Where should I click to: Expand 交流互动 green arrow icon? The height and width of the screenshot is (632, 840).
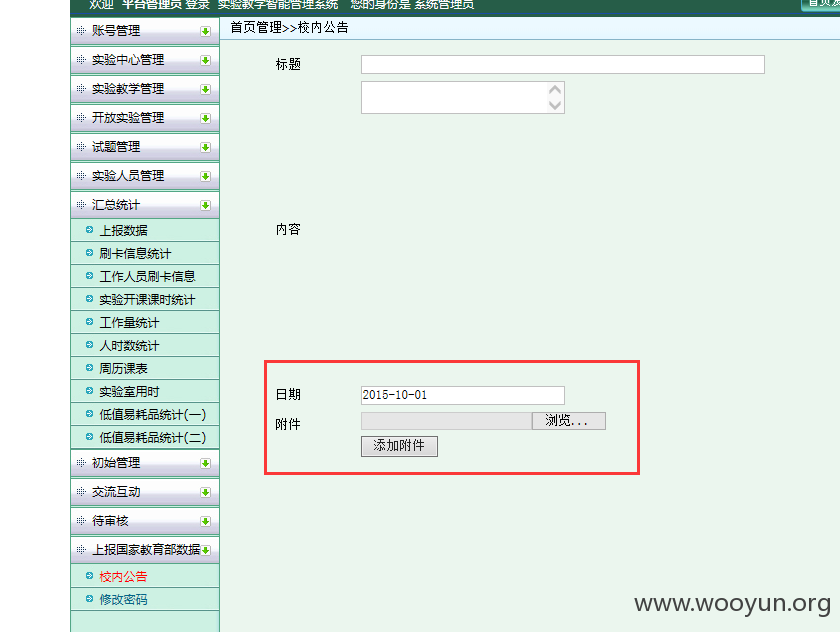click(x=205, y=492)
